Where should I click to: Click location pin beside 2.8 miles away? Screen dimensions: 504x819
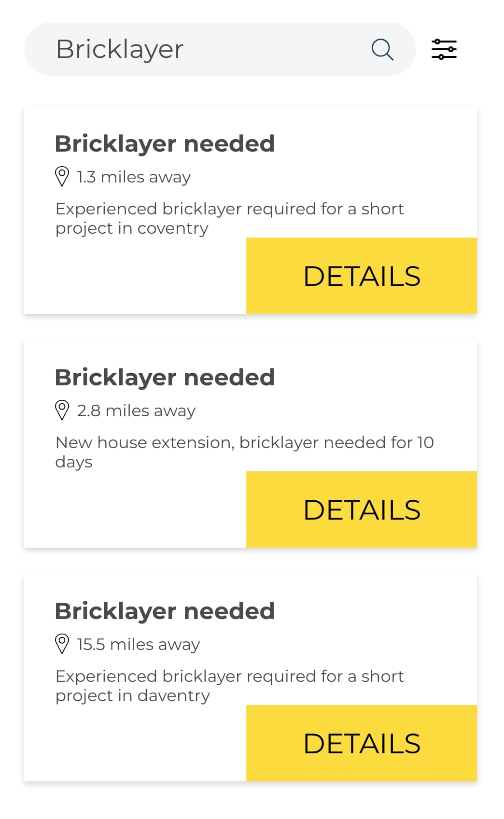click(62, 410)
